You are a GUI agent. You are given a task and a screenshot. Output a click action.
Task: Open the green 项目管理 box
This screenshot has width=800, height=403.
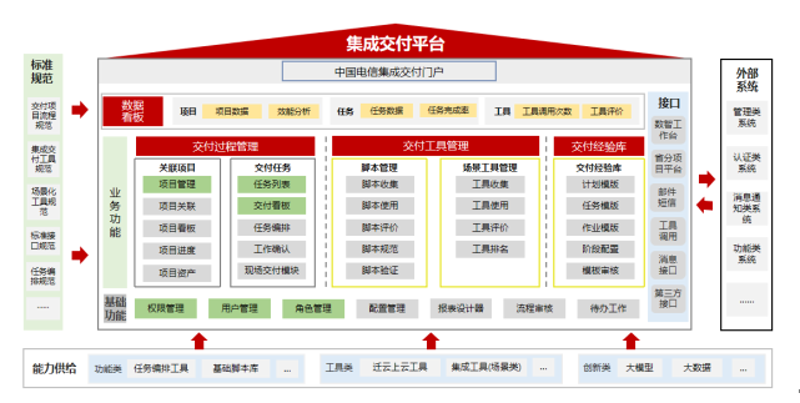(x=177, y=184)
